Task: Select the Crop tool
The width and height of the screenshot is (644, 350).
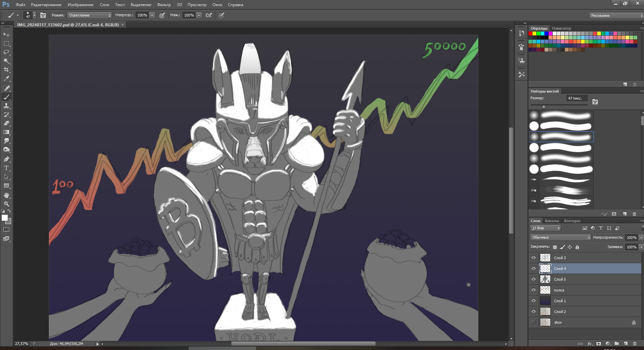Action: click(6, 70)
